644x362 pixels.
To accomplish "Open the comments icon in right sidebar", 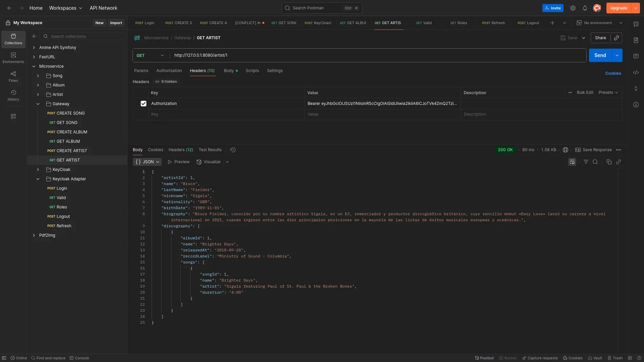I will 636,56.
